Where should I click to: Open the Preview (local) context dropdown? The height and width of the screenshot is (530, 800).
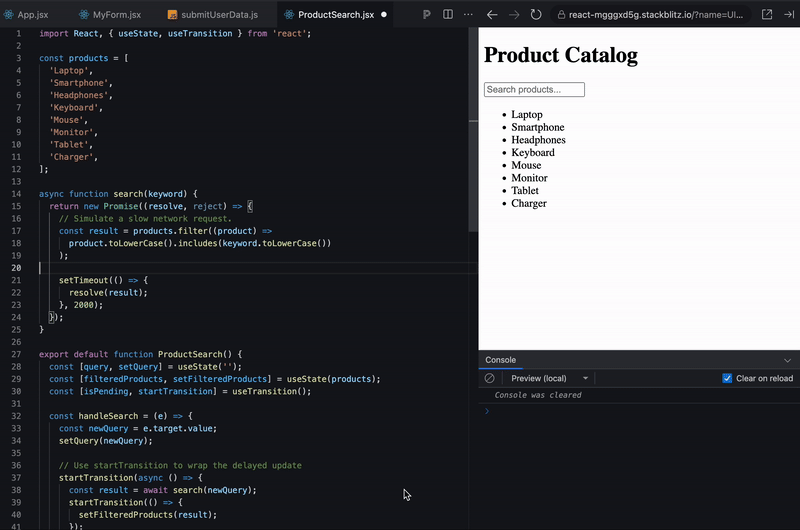tap(549, 378)
